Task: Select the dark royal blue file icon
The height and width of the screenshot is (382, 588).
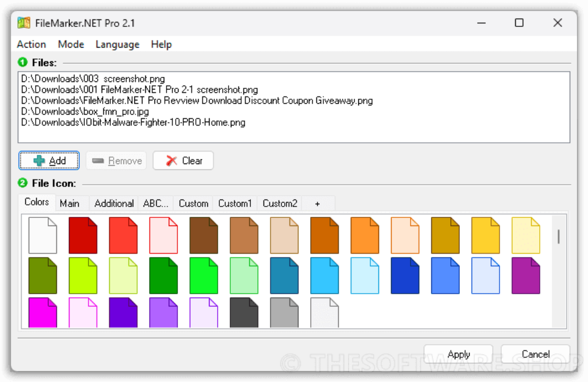Action: 405,276
